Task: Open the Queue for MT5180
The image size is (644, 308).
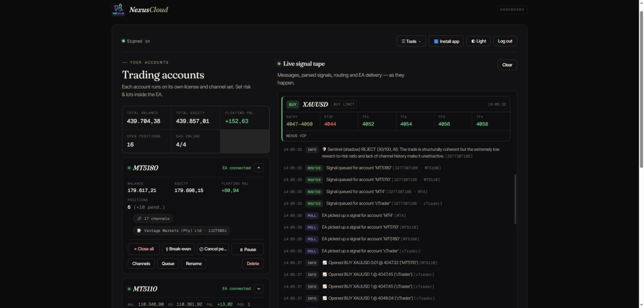Action: click(x=168, y=263)
